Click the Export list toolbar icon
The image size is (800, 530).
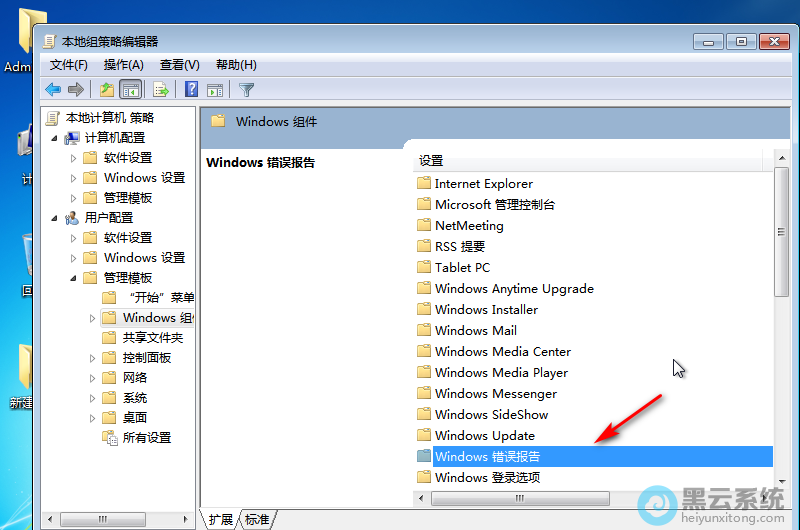tap(159, 90)
